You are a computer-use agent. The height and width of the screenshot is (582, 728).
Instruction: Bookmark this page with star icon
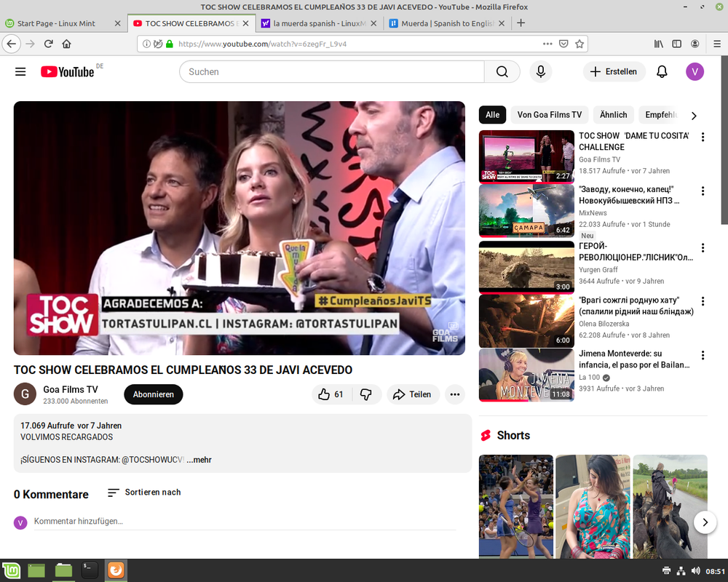(579, 44)
